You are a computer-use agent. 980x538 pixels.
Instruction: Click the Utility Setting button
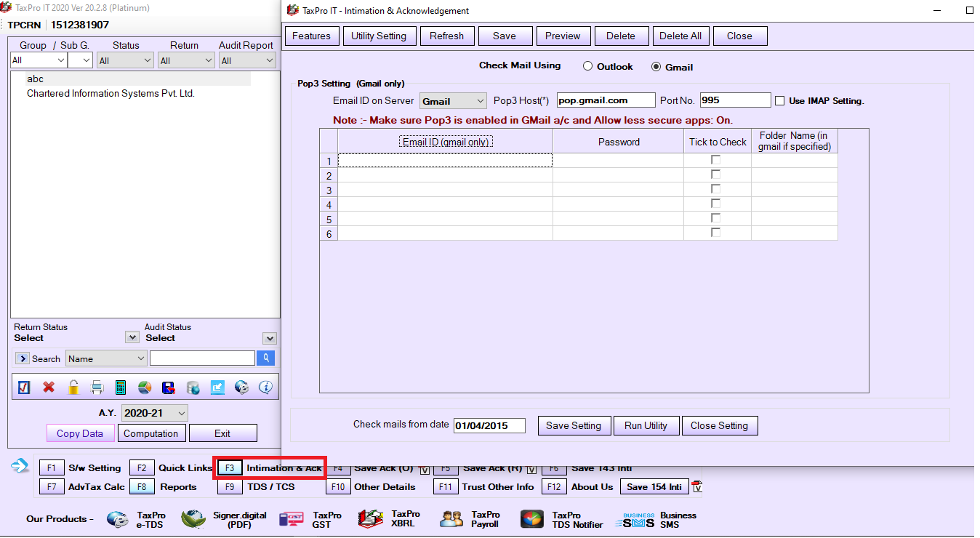(x=379, y=36)
